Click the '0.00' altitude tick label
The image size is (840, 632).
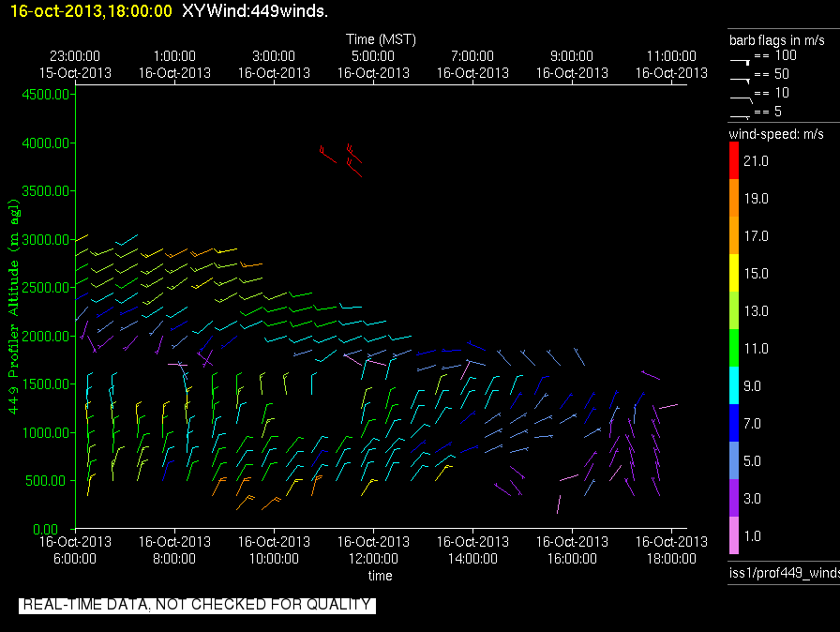[46, 529]
